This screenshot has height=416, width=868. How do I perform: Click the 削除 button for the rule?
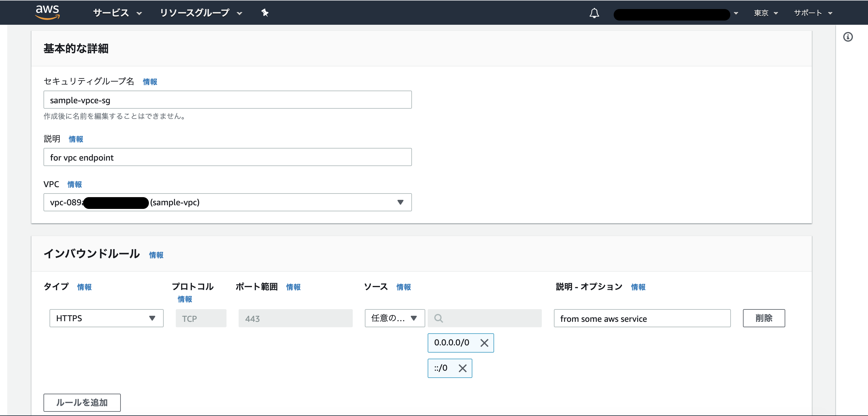pos(764,318)
